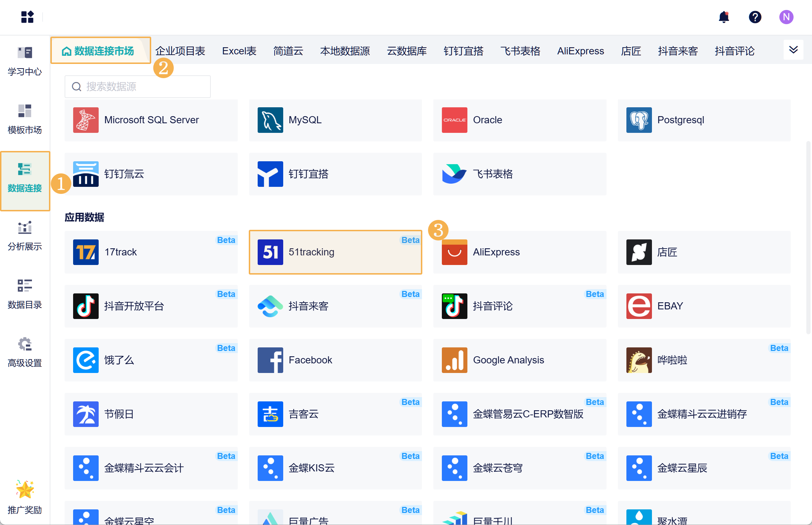Open the Facebook data source
The image size is (812, 525).
pyautogui.click(x=335, y=360)
